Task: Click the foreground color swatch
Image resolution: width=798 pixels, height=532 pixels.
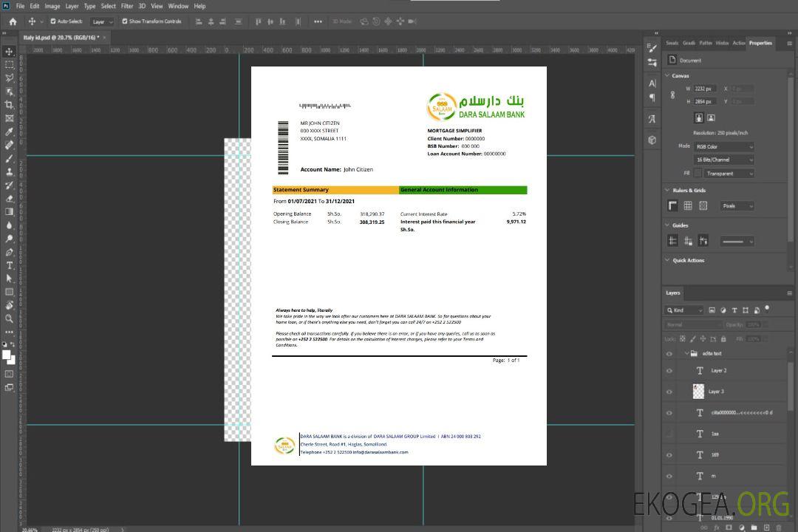Action: click(x=7, y=355)
